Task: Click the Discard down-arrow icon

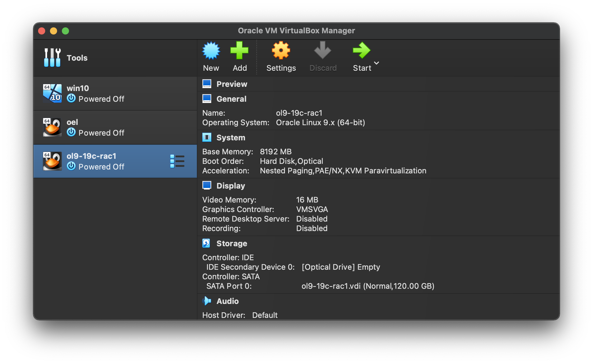Action: tap(323, 51)
